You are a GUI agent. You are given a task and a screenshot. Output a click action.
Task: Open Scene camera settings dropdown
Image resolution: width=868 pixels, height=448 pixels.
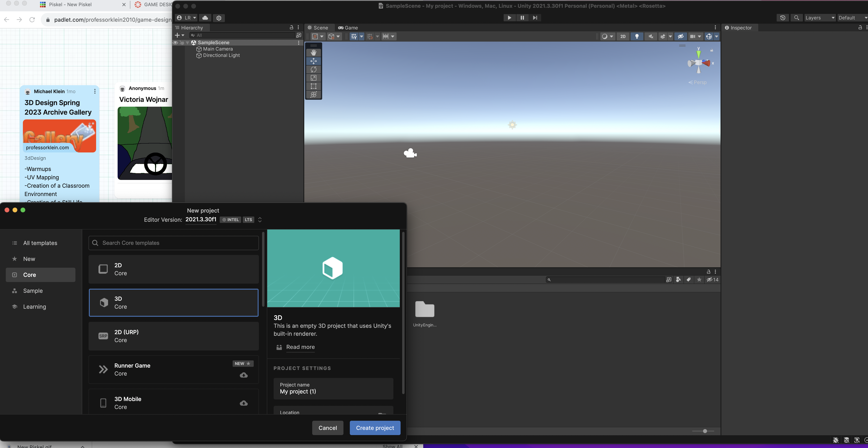pos(695,36)
